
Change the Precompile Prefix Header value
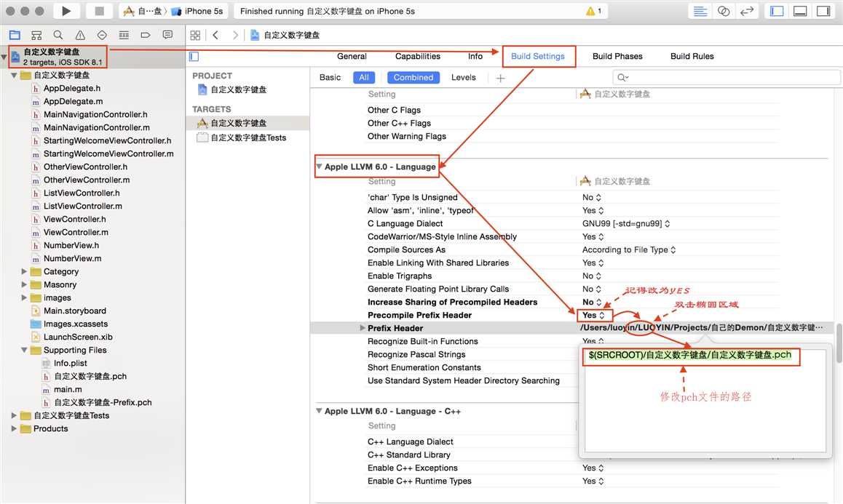(593, 316)
